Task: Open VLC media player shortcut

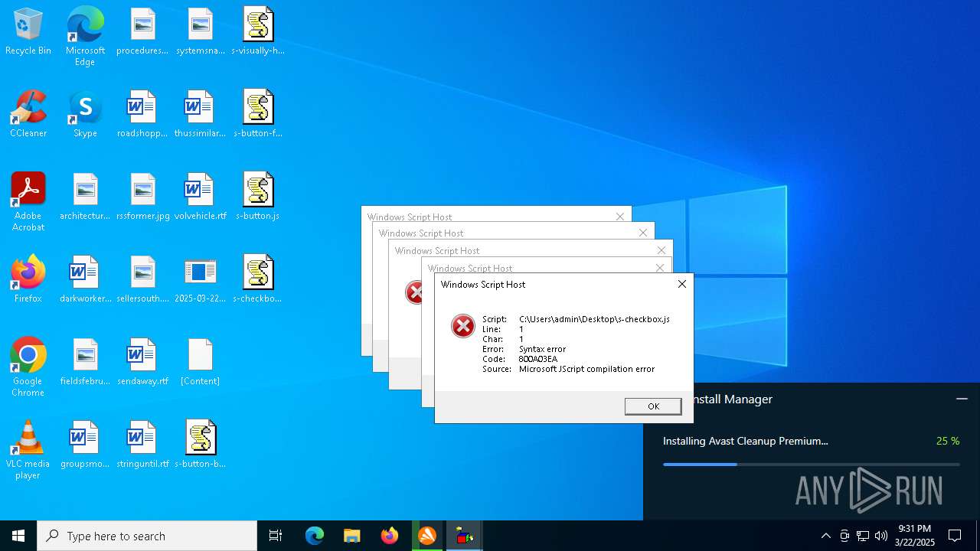Action: coord(28,450)
